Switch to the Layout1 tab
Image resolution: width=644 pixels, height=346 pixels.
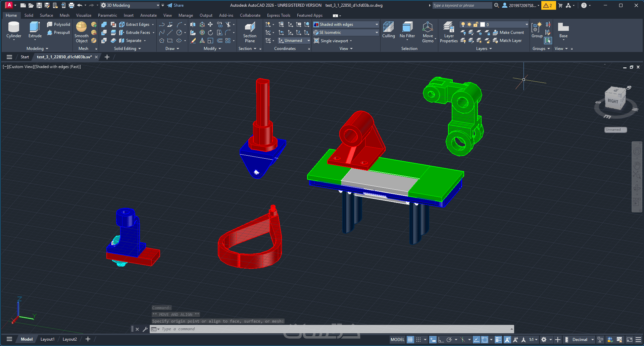point(47,339)
